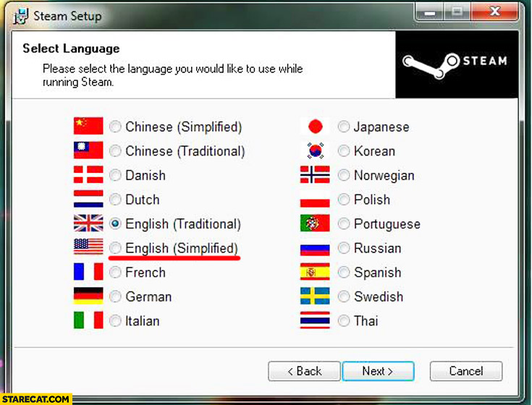Pick the French radio button

coord(115,272)
